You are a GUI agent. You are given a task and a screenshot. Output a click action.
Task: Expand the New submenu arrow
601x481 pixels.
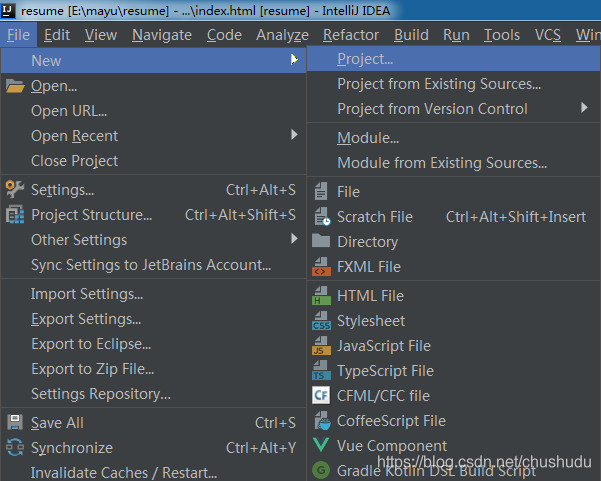click(294, 59)
